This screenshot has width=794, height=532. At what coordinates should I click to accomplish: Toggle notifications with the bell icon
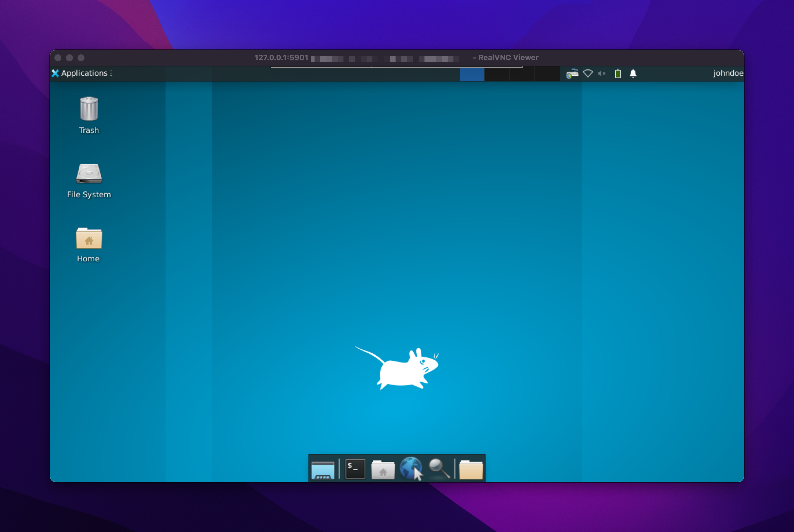coord(633,74)
